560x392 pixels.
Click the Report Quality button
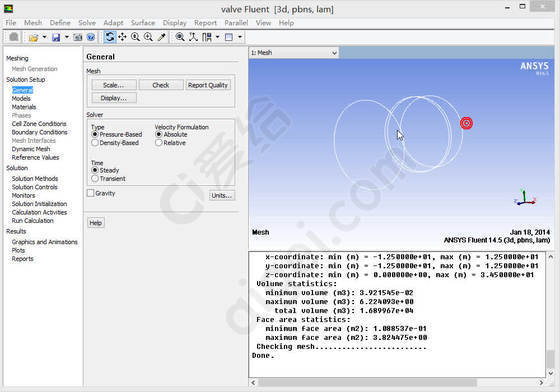coord(208,85)
